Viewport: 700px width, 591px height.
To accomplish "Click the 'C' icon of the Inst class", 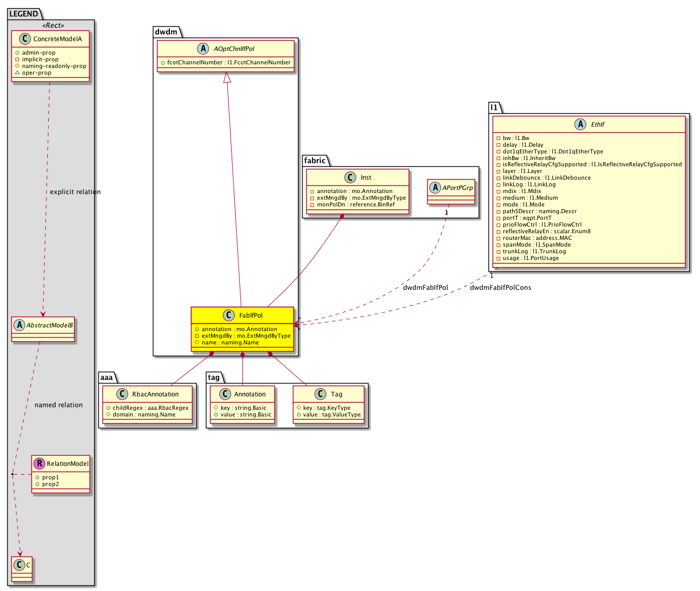I will point(351,178).
